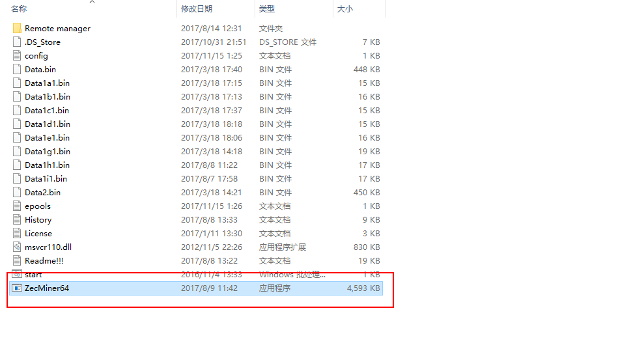Open the Remote manager folder icon
Image resolution: width=644 pixels, height=358 pixels.
[x=17, y=29]
